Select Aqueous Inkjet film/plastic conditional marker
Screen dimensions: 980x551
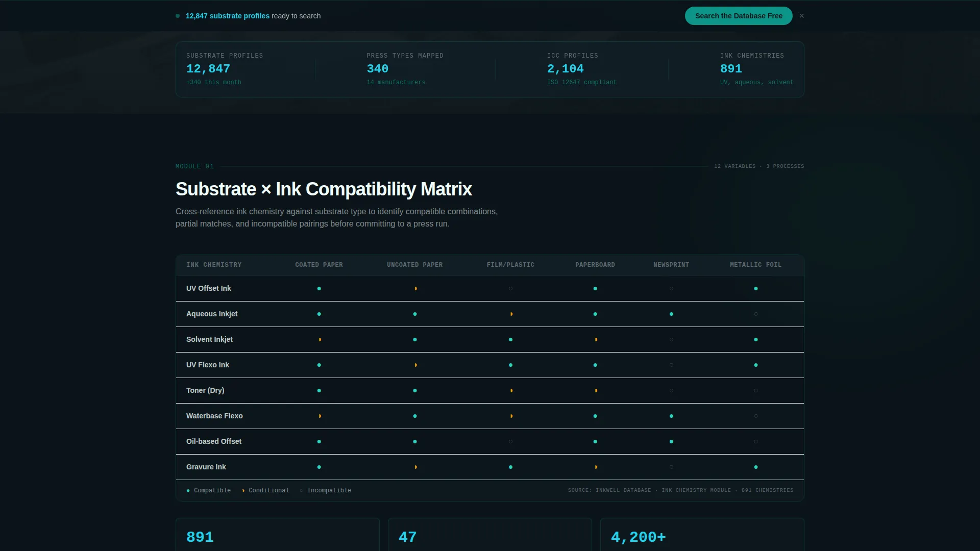point(511,314)
